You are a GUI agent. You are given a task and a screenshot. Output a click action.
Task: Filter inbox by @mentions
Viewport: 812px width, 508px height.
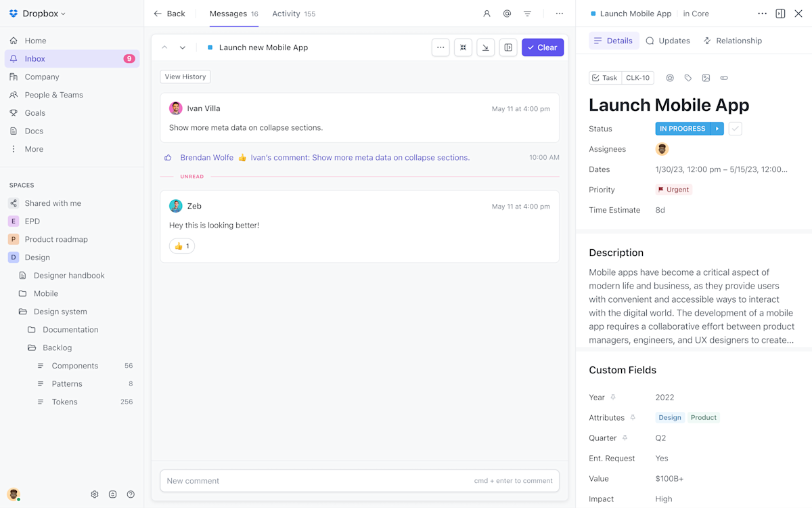pos(506,14)
